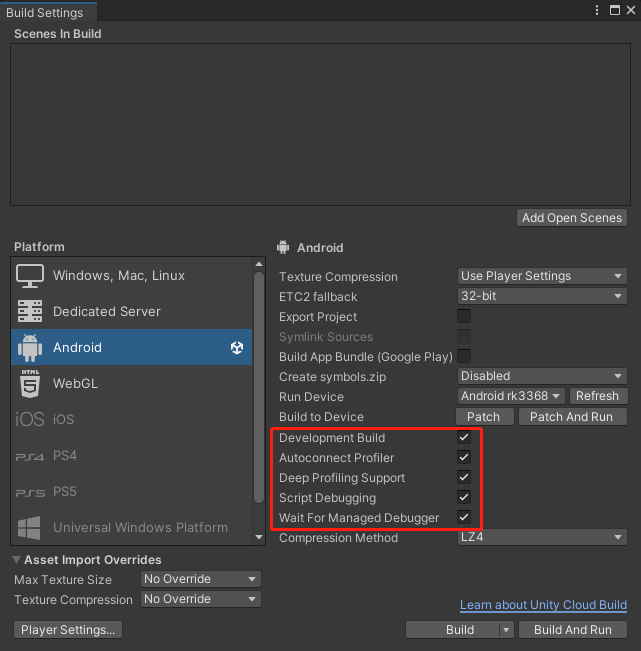Open the Learn about Unity Cloud Build link
641x651 pixels.
[543, 606]
